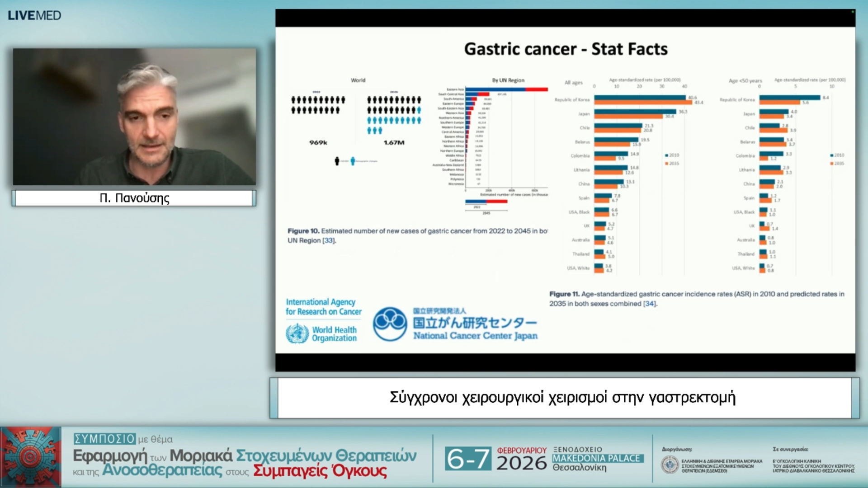Open reference link [33] in the Figure 10 caption
Screen dimensions: 868x488
point(329,241)
